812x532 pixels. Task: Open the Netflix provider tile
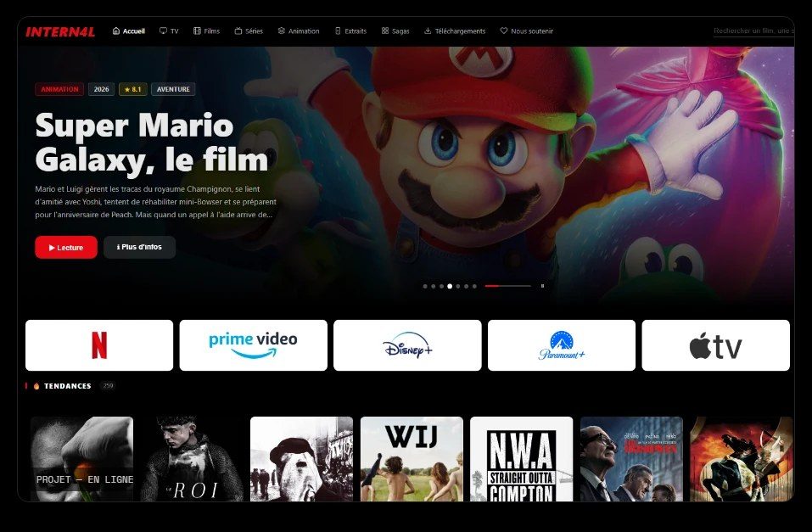(x=99, y=345)
